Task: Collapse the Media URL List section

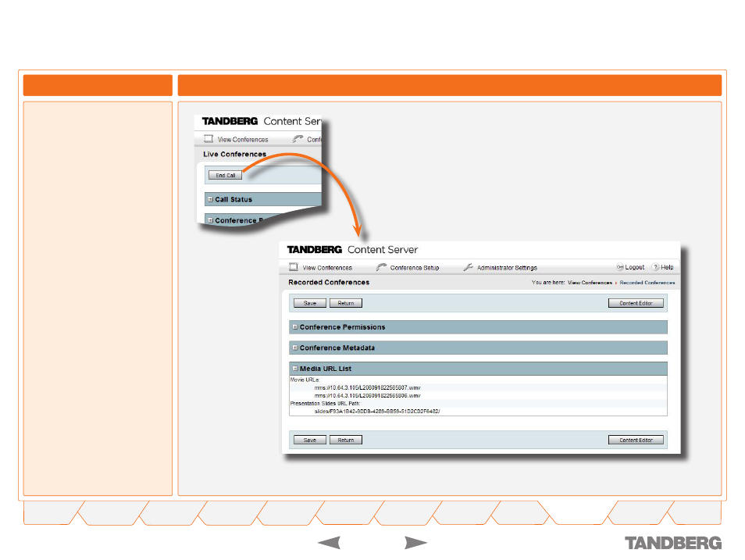Action: (x=295, y=369)
